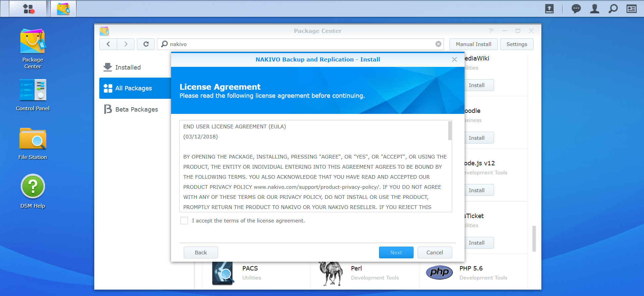Open the widgets panel icon
This screenshot has height=296, width=644.
pyautogui.click(x=631, y=9)
